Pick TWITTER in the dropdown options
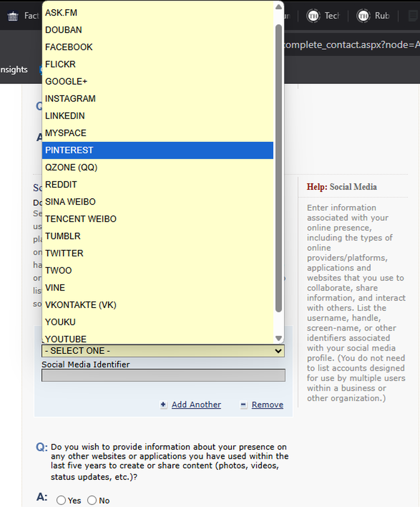Image resolution: width=420 pixels, height=507 pixels. pyautogui.click(x=157, y=253)
